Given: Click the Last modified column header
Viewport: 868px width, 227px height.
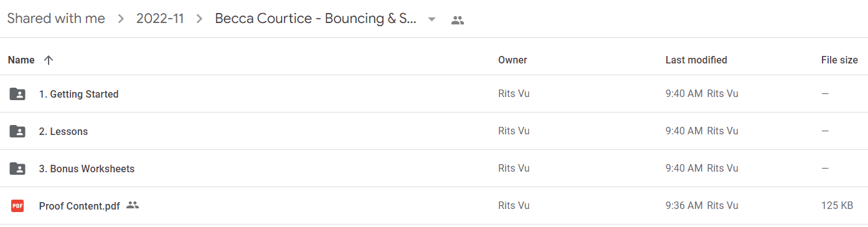Looking at the screenshot, I should tap(696, 60).
